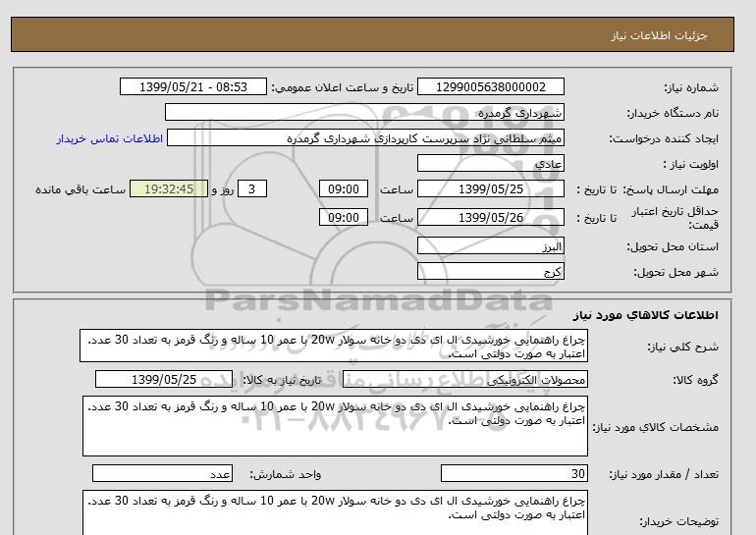
Task: Click the حداقل تاریخ اعتبار قیمت label
Action: point(675,218)
